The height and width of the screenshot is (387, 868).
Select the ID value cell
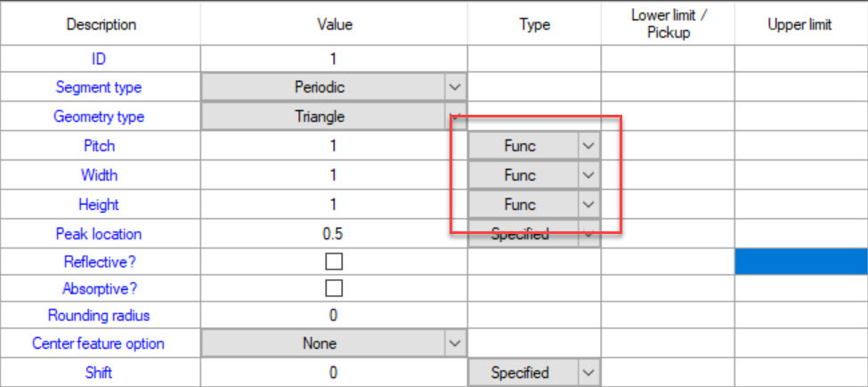coord(334,60)
